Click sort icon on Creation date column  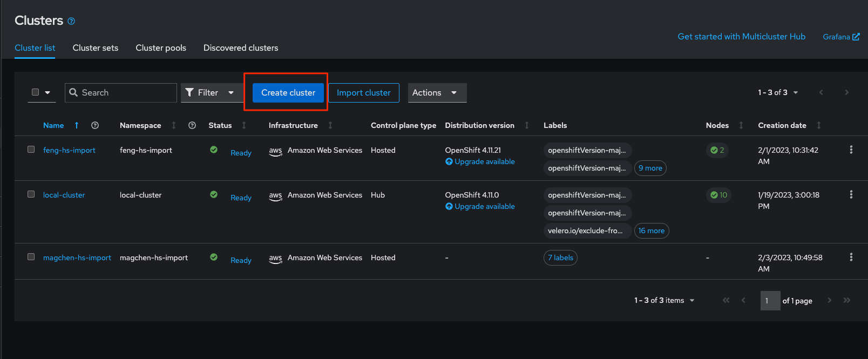819,125
